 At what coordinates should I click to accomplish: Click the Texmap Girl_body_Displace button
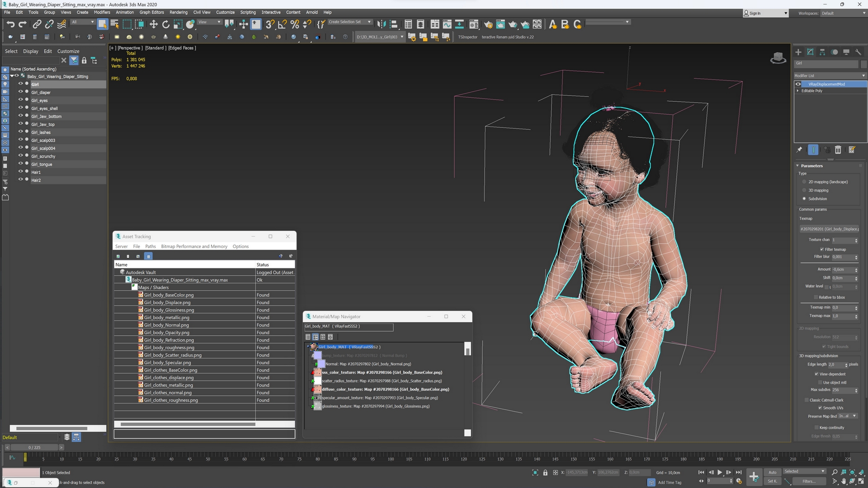pyautogui.click(x=830, y=229)
